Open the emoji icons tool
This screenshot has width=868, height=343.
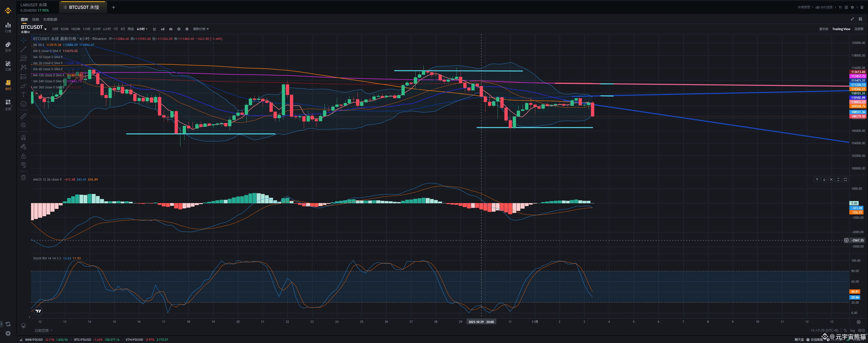(23, 104)
